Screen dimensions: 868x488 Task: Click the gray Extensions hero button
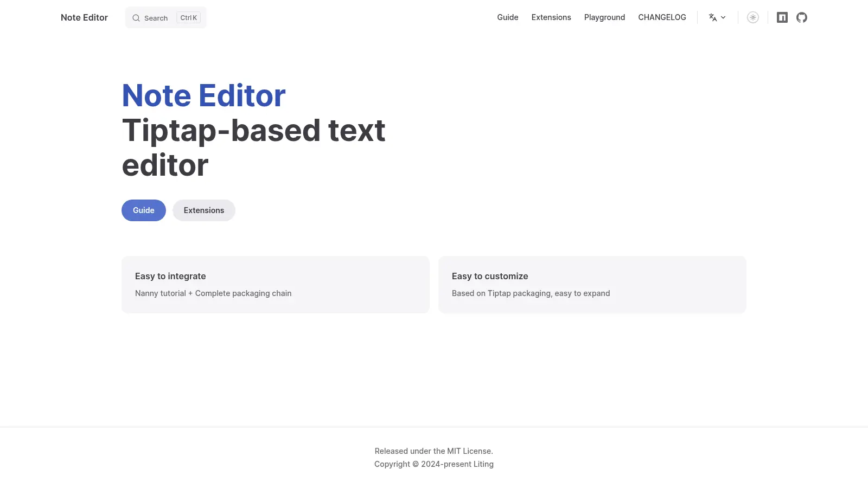tap(204, 210)
